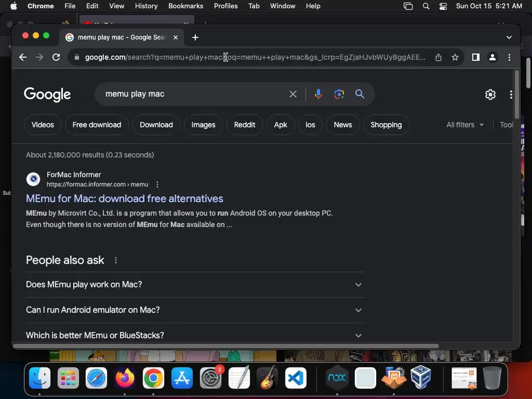The height and width of the screenshot is (399, 532).
Task: Open the dots beside People also ask
Action: (x=116, y=260)
